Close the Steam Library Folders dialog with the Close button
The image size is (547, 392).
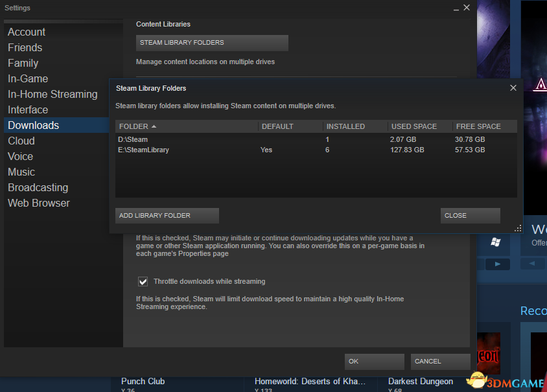click(471, 216)
